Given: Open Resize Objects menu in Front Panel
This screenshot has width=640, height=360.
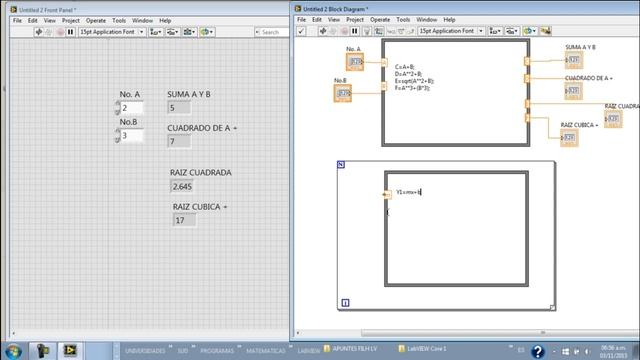Looking at the screenshot, I should click(189, 32).
